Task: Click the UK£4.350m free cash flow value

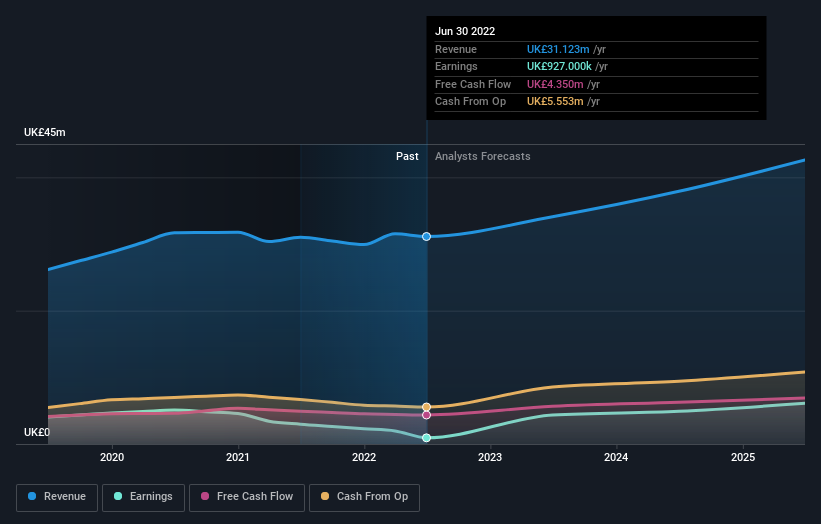Action: pyautogui.click(x=555, y=84)
